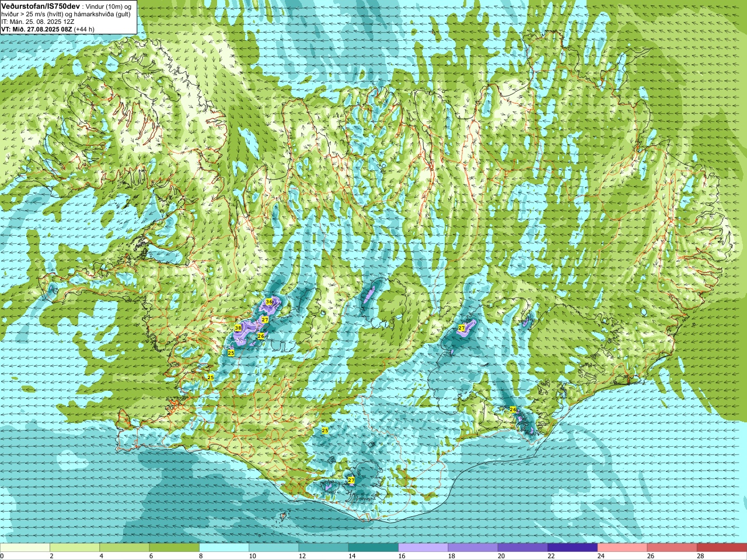Image resolution: width=747 pixels, height=560 pixels.
Task: Select the legend scale value '16'
Action: pyautogui.click(x=402, y=556)
